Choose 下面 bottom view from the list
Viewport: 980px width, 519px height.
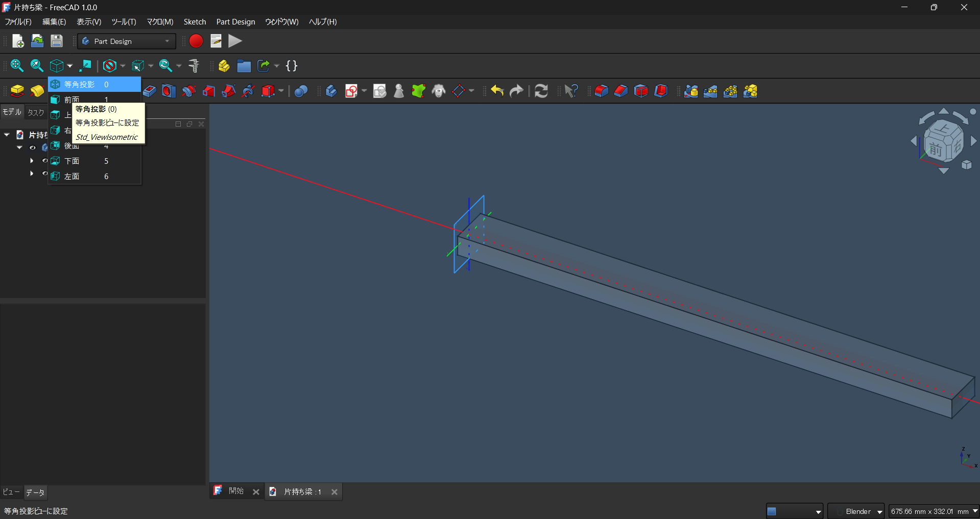pyautogui.click(x=94, y=161)
